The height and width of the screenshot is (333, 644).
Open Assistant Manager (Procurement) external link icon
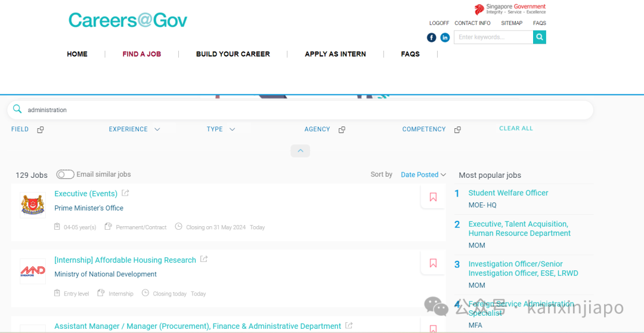pyautogui.click(x=349, y=325)
